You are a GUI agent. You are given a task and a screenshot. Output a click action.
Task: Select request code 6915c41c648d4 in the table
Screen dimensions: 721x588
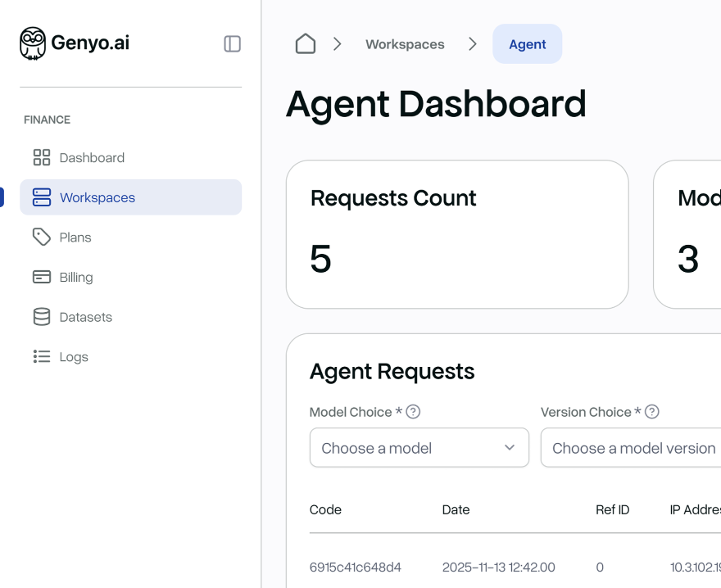[x=355, y=567]
